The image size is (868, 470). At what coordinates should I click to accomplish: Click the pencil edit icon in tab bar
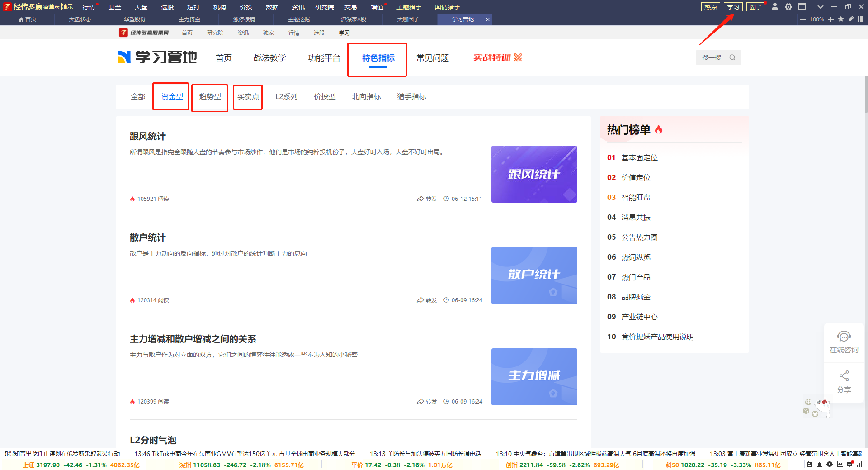[851, 19]
